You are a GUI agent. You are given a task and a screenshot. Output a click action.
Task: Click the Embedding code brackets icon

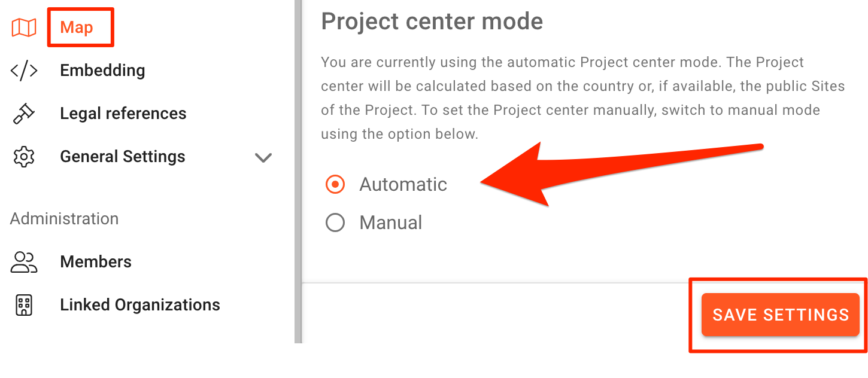(x=24, y=71)
